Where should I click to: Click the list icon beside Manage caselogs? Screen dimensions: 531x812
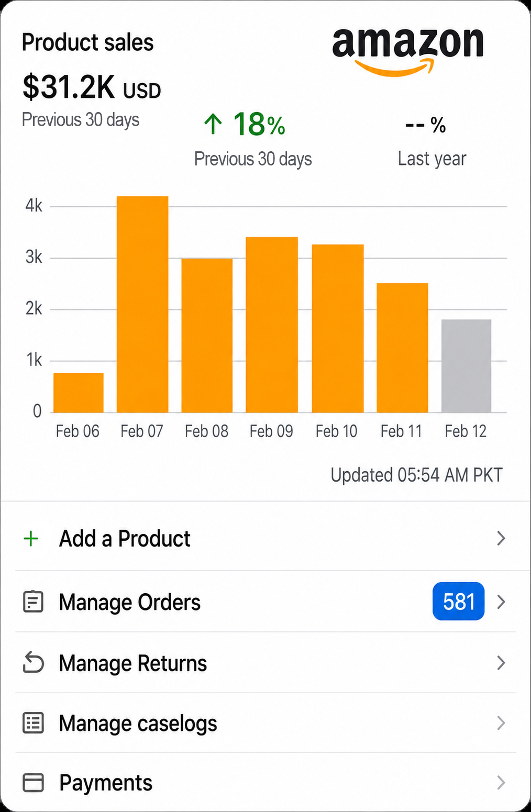(33, 723)
